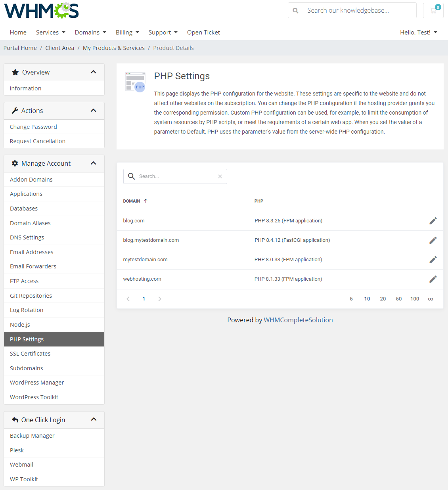Open the Client Area breadcrumb link

(59, 48)
